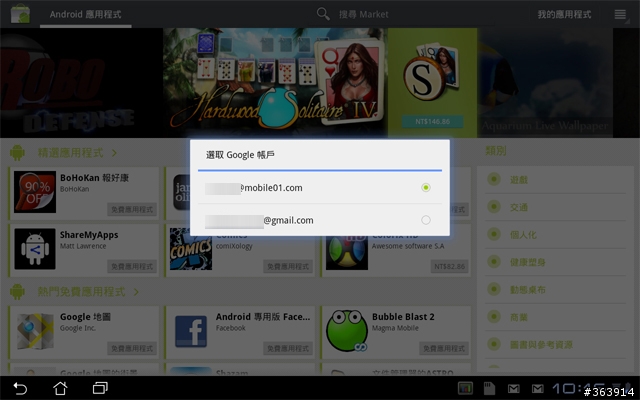640x400 pixels.
Task: Tap 免費應用程式 button for comiXology
Action: [288, 267]
